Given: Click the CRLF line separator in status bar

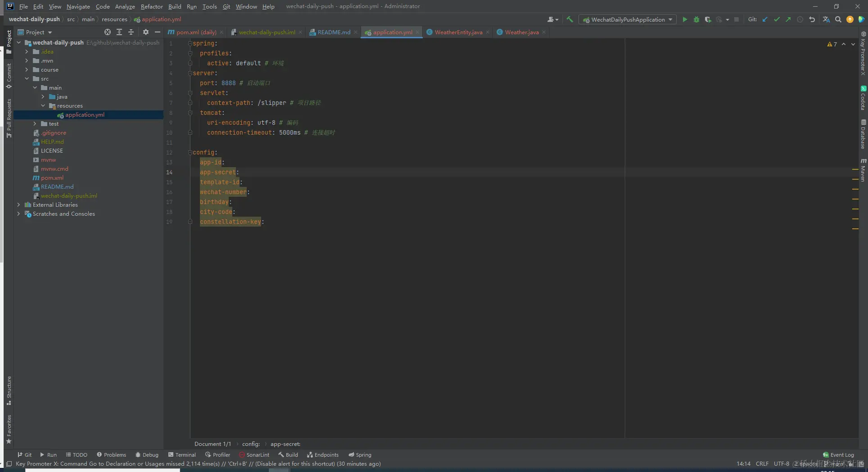Looking at the screenshot, I should click(x=762, y=464).
